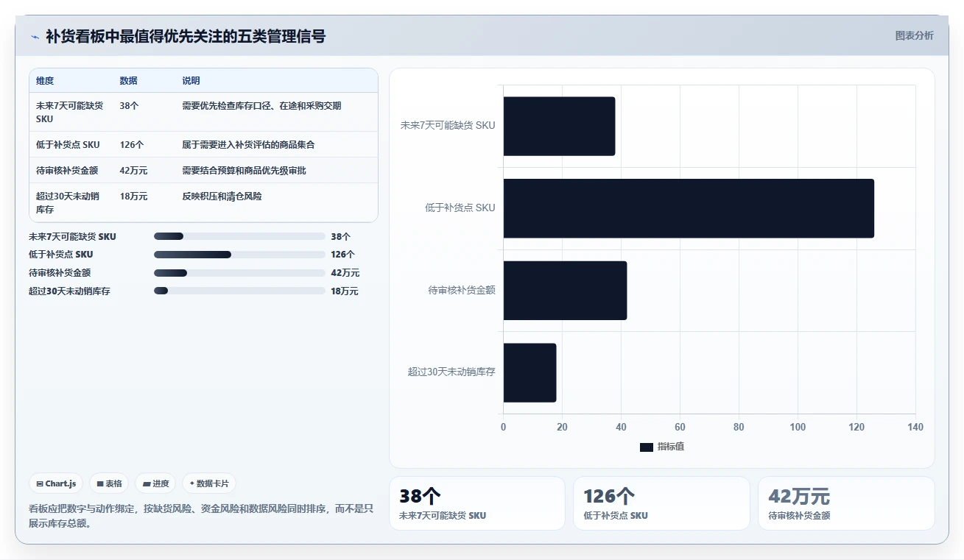Click the 超过30天未动销库存 progress bar
This screenshot has width=964, height=560.
point(239,291)
